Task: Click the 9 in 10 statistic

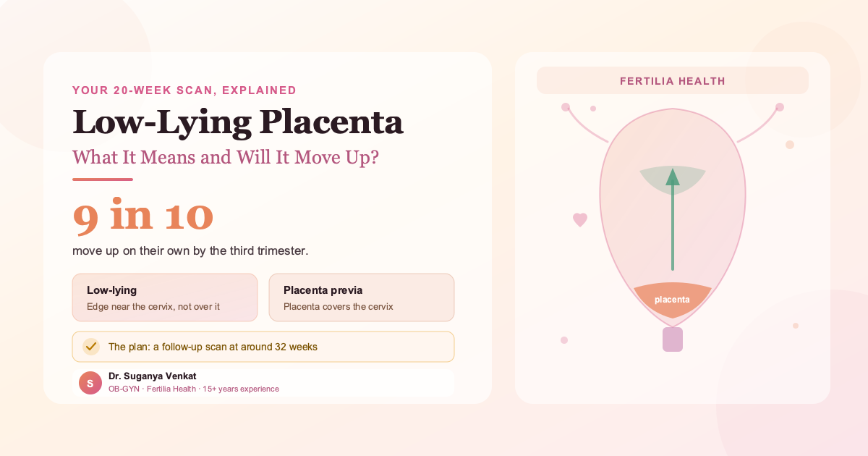Action: pos(143,216)
